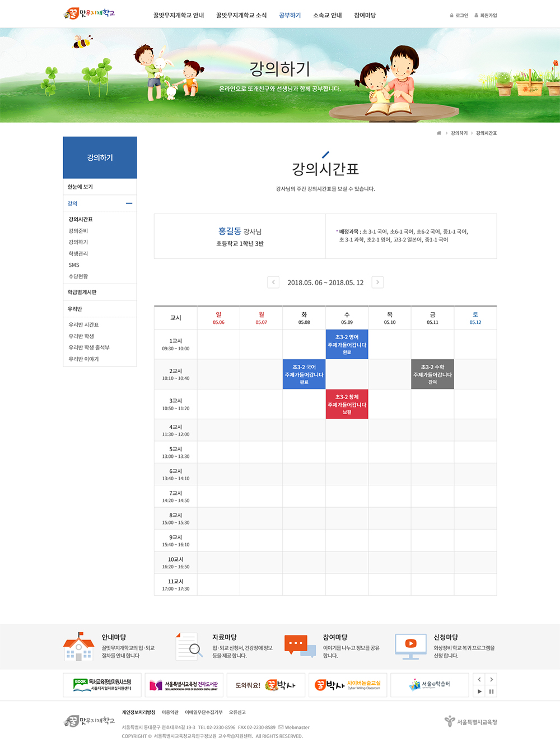Collapse the 강의 sidebar section
This screenshot has height=742, width=560.
(x=129, y=203)
